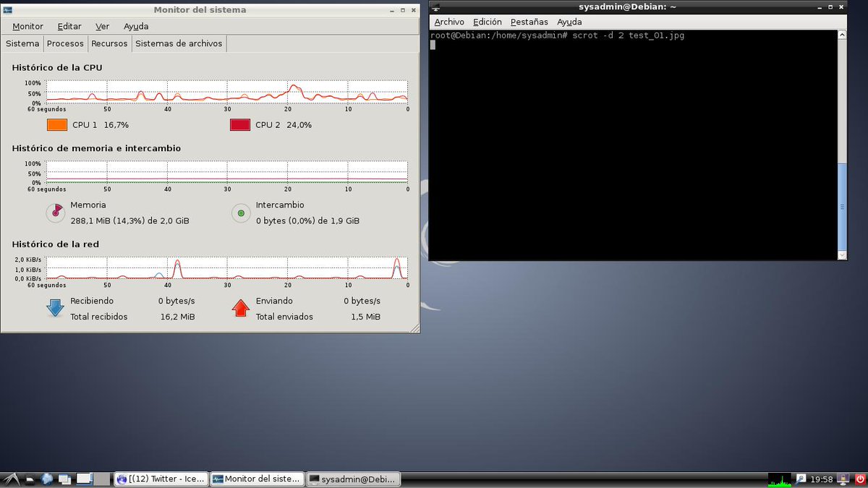This screenshot has width=868, height=488.
Task: Activate Monitor del sistema taskbar button
Action: [x=257, y=479]
